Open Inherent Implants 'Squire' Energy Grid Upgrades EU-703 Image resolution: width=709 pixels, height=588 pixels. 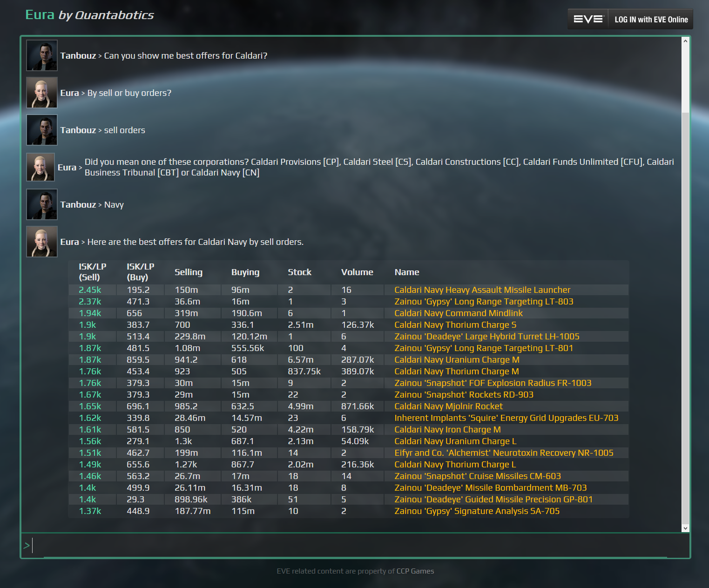click(x=506, y=418)
